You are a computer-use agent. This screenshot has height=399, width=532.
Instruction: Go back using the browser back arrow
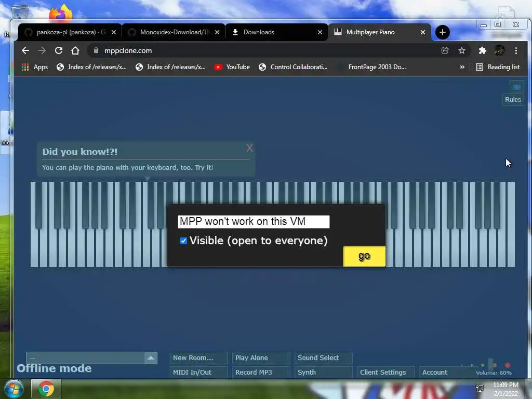coord(25,50)
